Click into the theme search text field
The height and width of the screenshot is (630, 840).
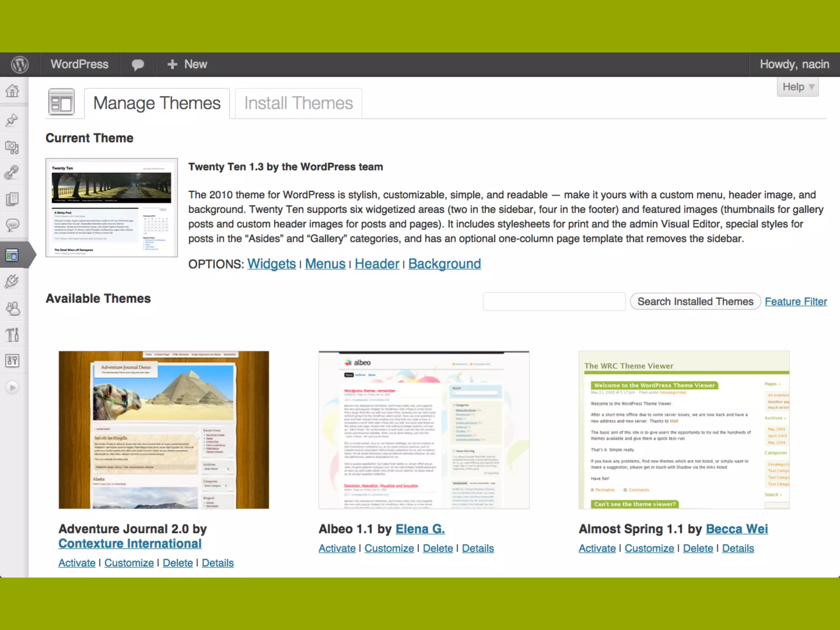554,301
